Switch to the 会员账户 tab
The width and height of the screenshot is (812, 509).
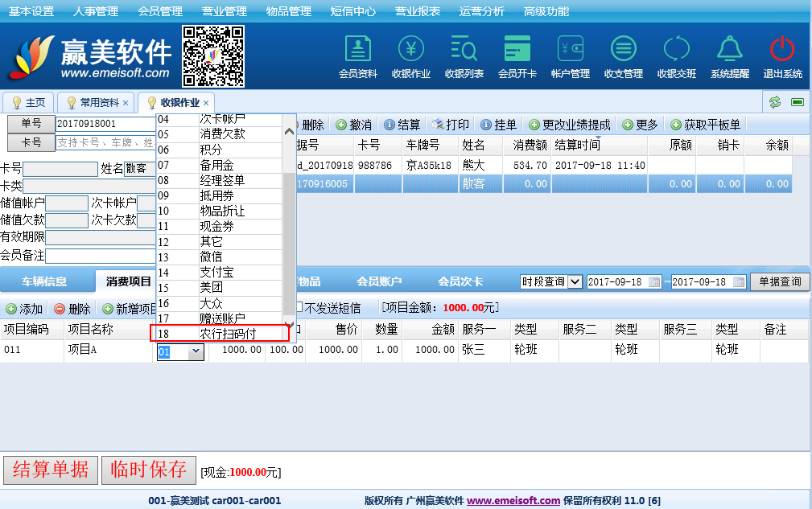click(x=379, y=281)
